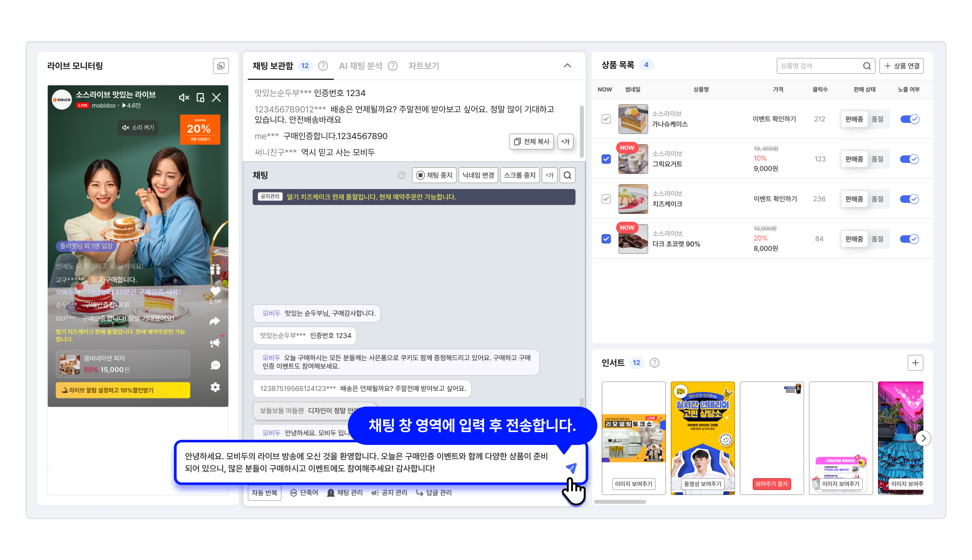Image resolution: width=972 pixels, height=560 pixels.
Task: Click the plus icon to add an insert
Action: 915,363
